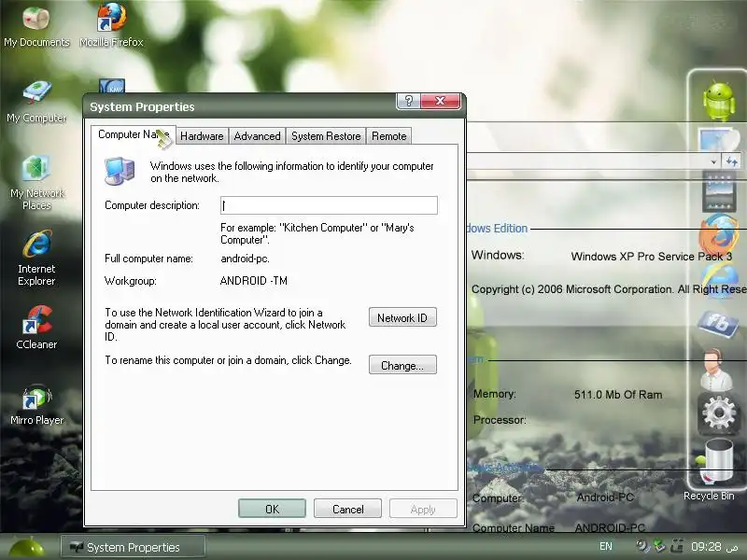Click the full computer name android-pc.

[245, 259]
